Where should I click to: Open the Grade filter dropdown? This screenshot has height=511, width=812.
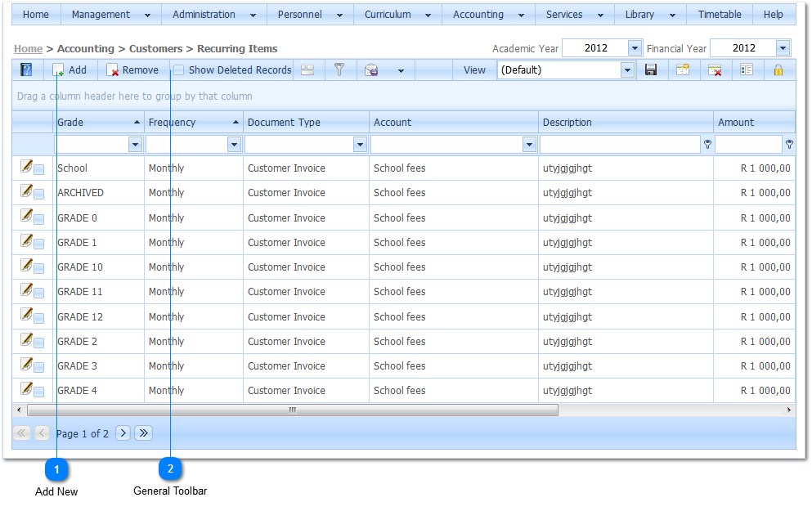pos(135,145)
